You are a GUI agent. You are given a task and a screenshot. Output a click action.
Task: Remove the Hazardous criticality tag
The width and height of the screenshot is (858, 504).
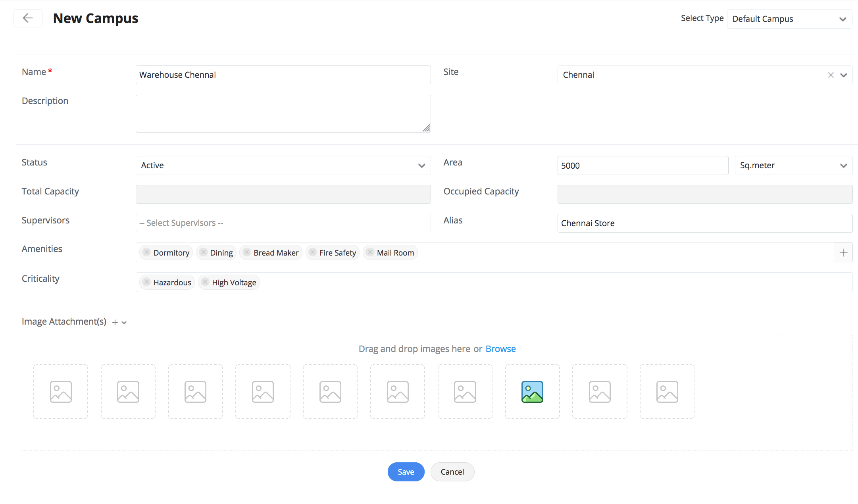(x=146, y=282)
